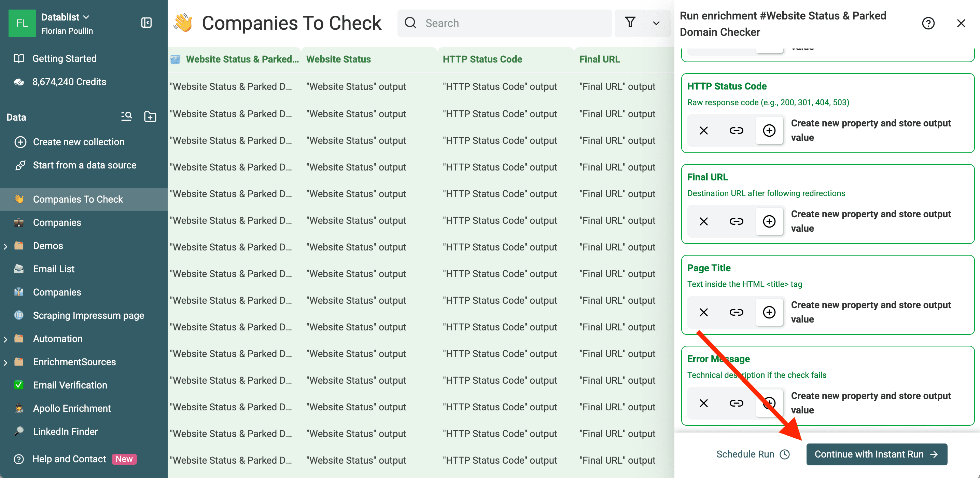This screenshot has width=980, height=478.
Task: Click the link icon under Page Title
Action: coord(736,312)
